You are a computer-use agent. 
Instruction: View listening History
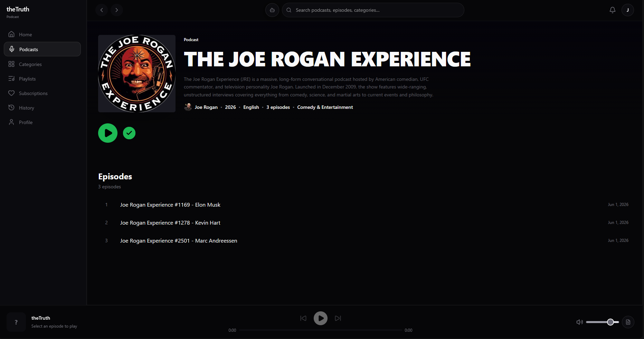click(x=42, y=108)
